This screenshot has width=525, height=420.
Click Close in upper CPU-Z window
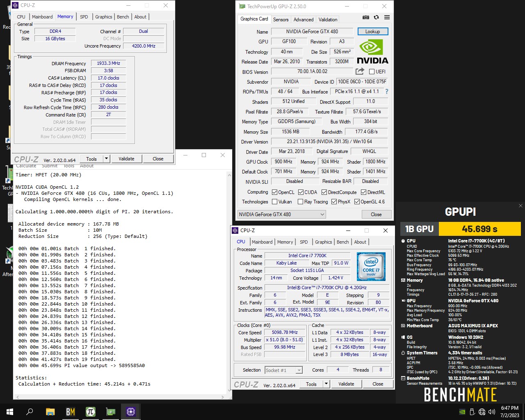click(x=158, y=159)
